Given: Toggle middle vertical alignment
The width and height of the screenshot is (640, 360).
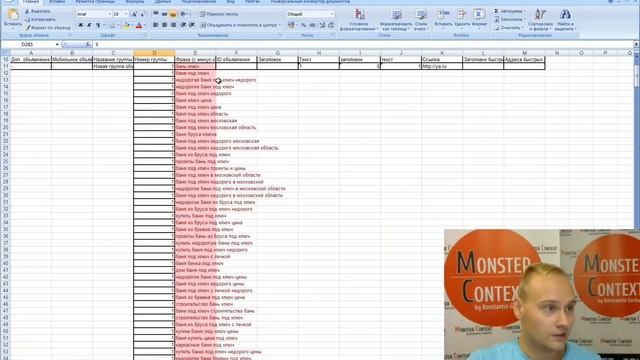Looking at the screenshot, I should (x=164, y=14).
